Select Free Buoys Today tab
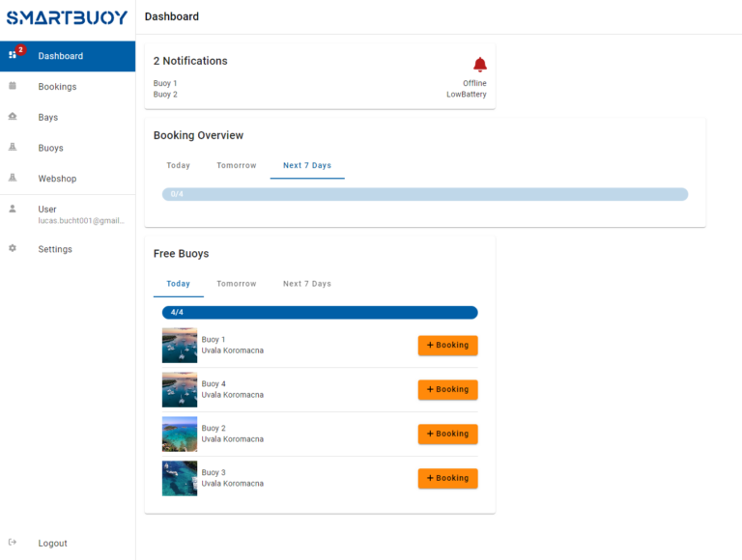The width and height of the screenshot is (742, 560). point(179,284)
